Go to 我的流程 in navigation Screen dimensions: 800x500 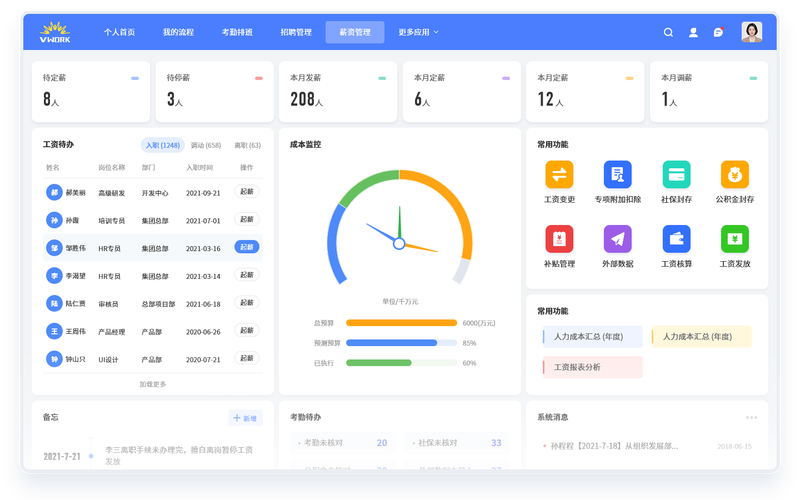coord(178,32)
